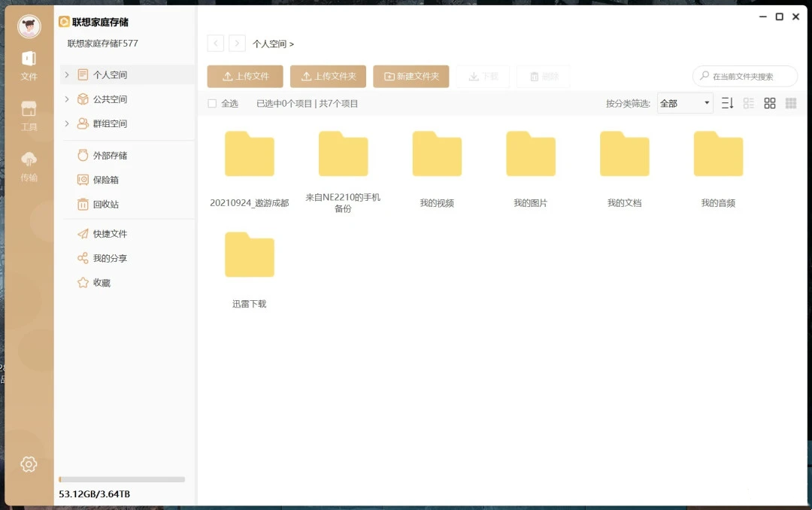Image resolution: width=812 pixels, height=510 pixels.
Task: Select the 我的视频 folder icon
Action: 437,154
